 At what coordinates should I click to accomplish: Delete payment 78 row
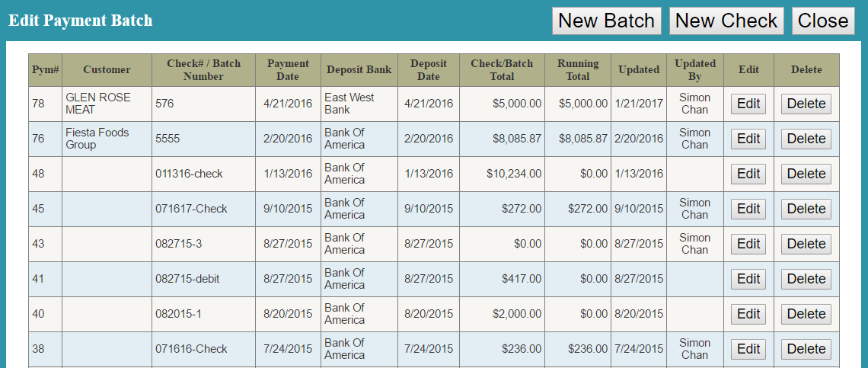[806, 104]
